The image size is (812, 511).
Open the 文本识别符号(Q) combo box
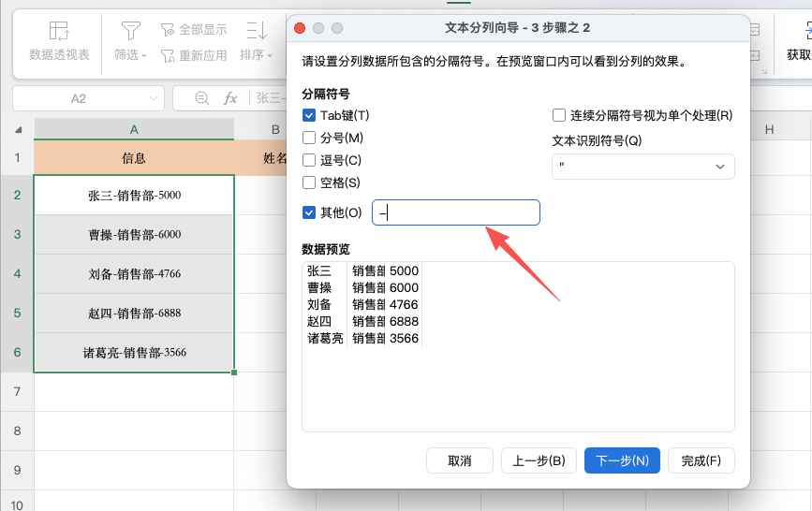642,167
